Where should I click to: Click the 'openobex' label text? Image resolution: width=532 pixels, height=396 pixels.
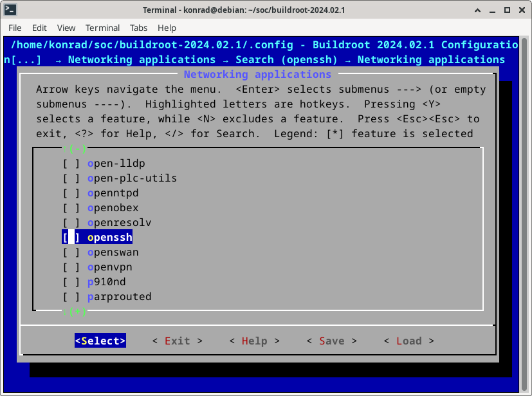click(113, 208)
